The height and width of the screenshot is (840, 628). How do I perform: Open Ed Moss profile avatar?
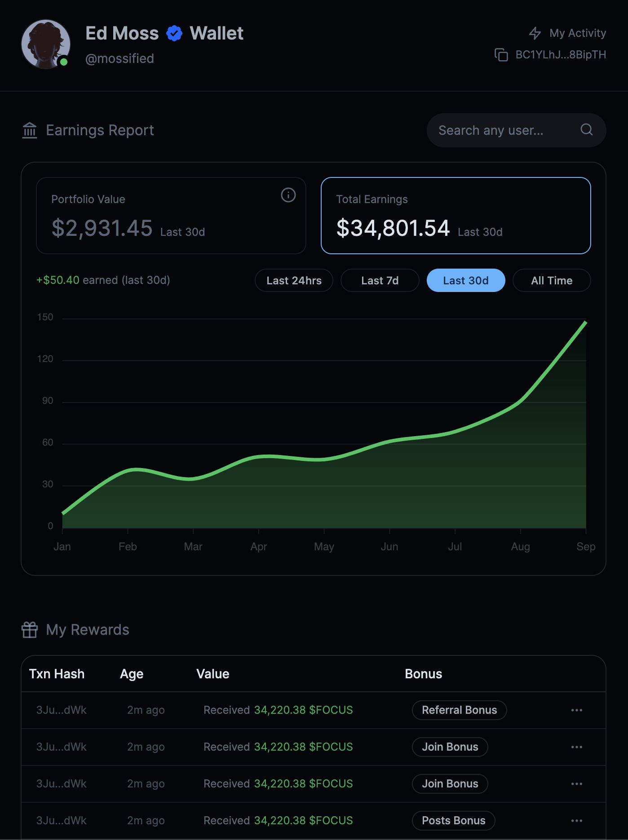(x=46, y=44)
